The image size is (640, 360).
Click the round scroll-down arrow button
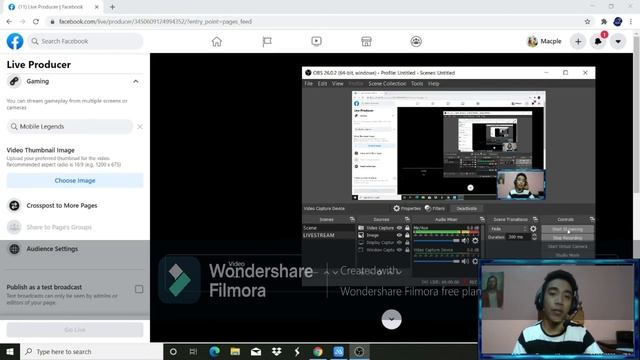tap(391, 319)
